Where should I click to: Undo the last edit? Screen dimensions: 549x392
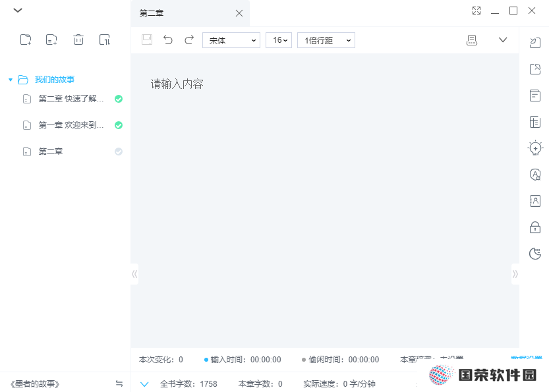point(168,40)
